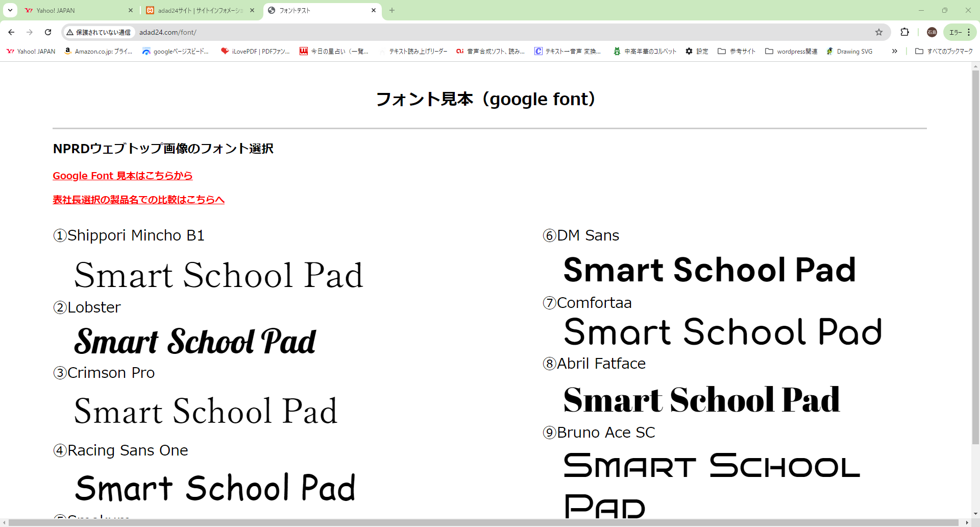
Task: Click the address bar URL field
Action: coord(459,32)
